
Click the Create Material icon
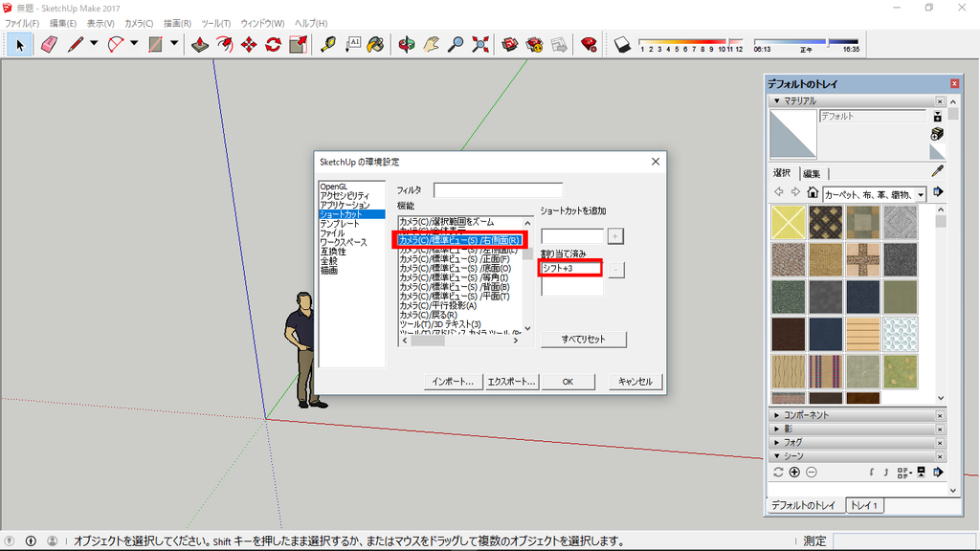pyautogui.click(x=937, y=134)
